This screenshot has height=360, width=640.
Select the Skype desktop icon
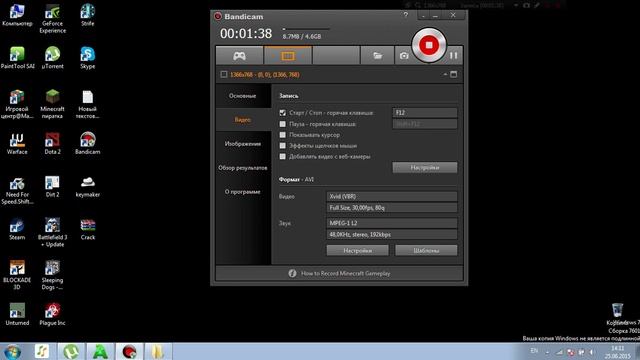(87, 58)
